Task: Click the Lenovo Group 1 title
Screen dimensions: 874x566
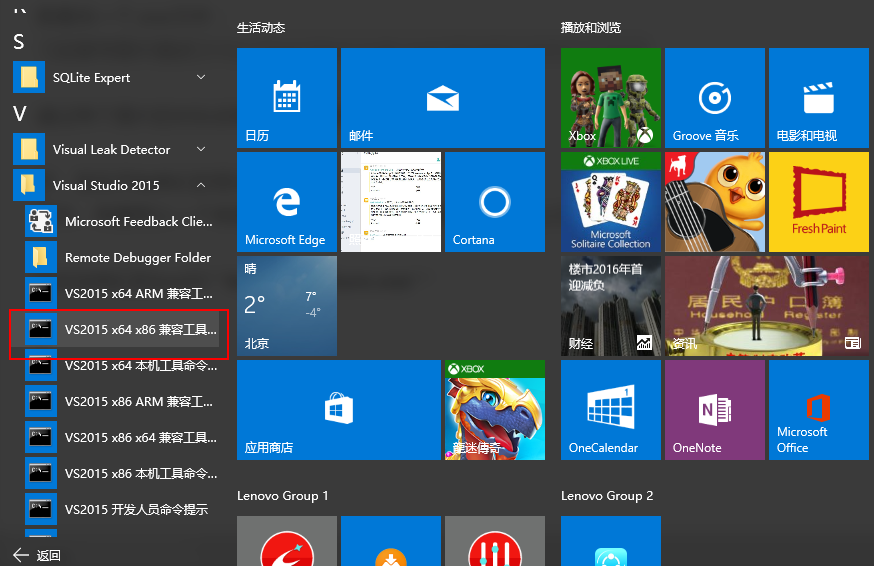Action: tap(283, 496)
